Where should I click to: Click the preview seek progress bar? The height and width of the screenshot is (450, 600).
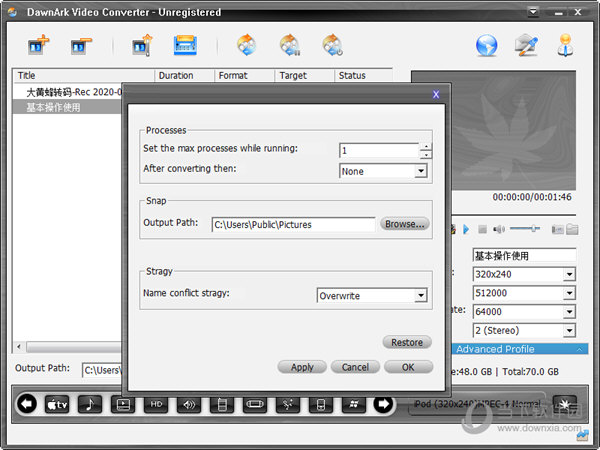(x=514, y=214)
